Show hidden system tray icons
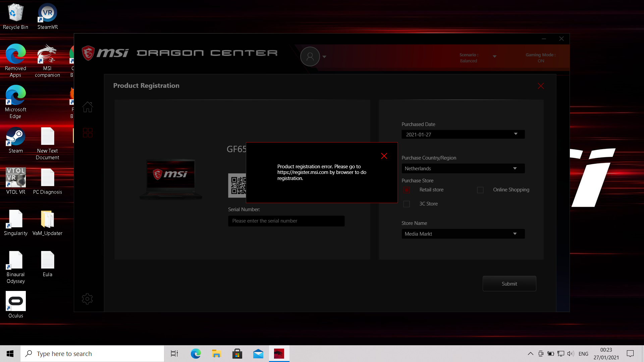 (x=530, y=354)
